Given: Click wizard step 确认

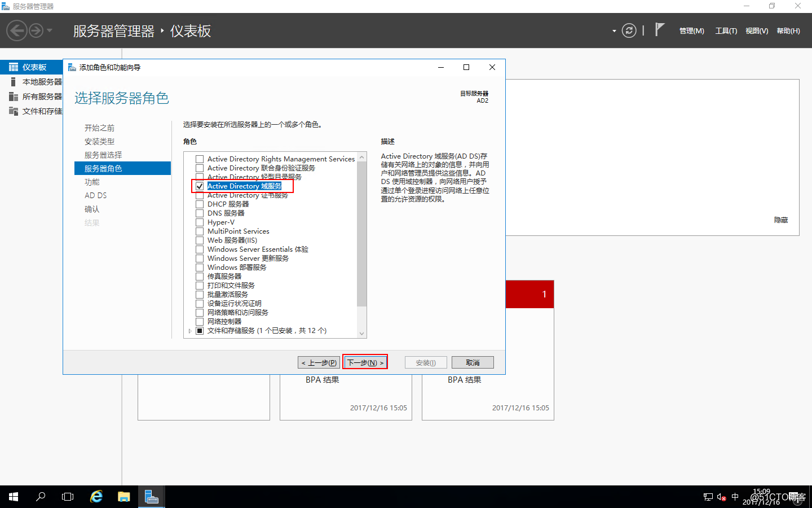Looking at the screenshot, I should 92,209.
